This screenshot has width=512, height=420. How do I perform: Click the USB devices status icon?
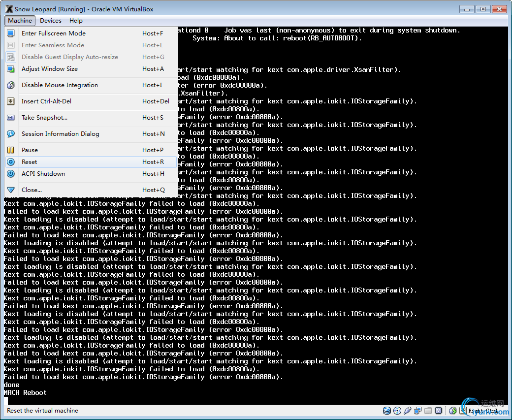point(408,411)
